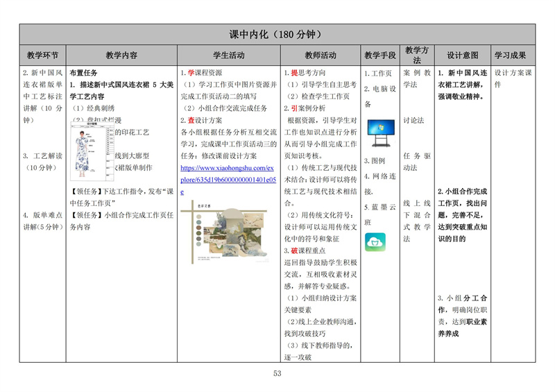Click the 讨论法 teaching method text
Image resolution: width=555 pixels, height=392 pixels.
(413, 120)
